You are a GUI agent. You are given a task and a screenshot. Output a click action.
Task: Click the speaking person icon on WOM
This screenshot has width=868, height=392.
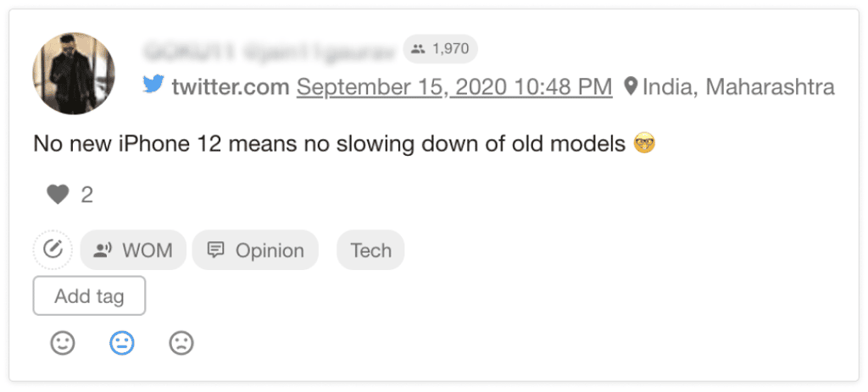(x=103, y=251)
